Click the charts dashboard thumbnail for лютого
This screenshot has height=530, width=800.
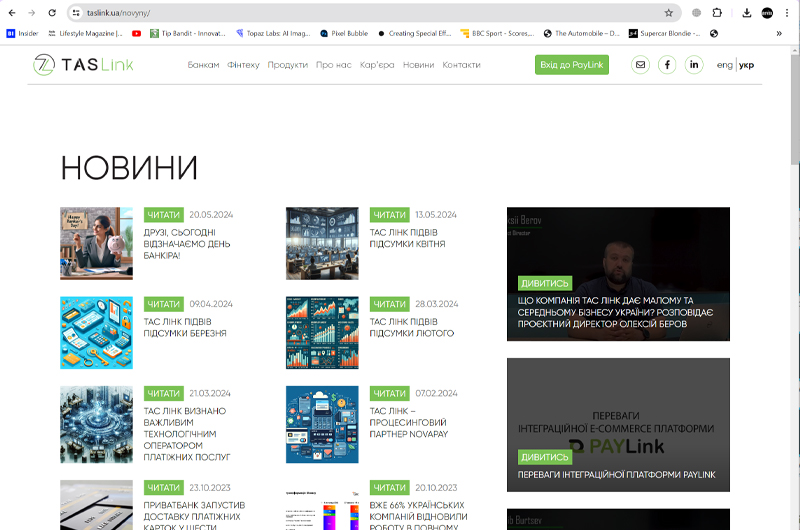[322, 333]
